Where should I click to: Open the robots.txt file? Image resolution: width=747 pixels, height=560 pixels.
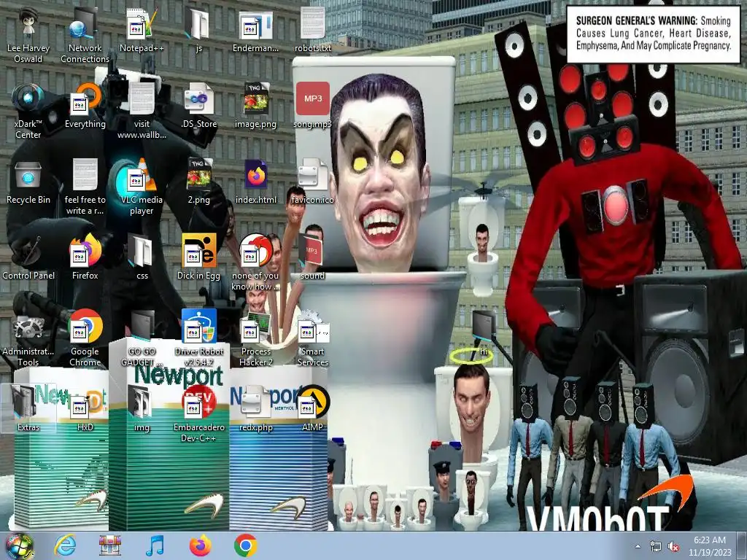point(312,31)
